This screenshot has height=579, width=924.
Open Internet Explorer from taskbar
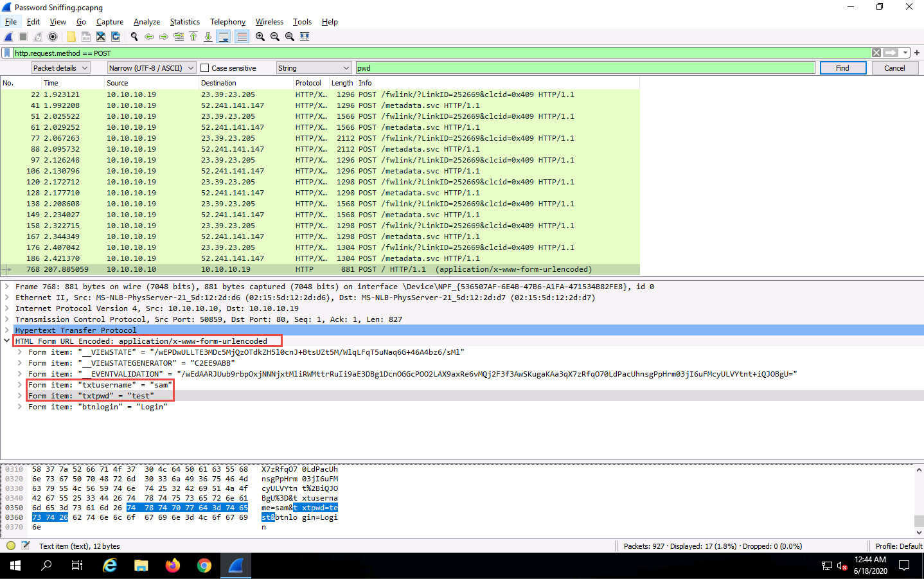110,566
